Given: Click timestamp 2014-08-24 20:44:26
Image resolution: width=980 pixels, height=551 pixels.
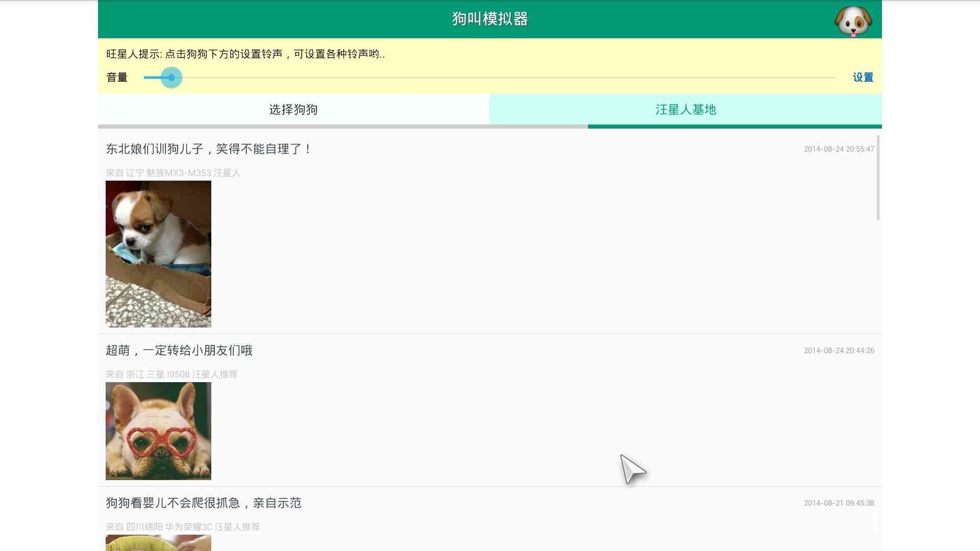Looking at the screenshot, I should pos(839,350).
